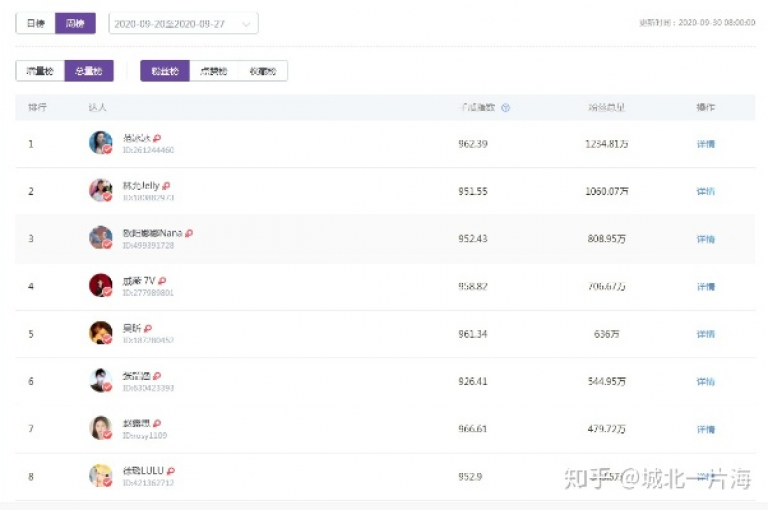Screen dimensions: 768x510
Task: Click the ID:261244460 text
Action: point(148,150)
